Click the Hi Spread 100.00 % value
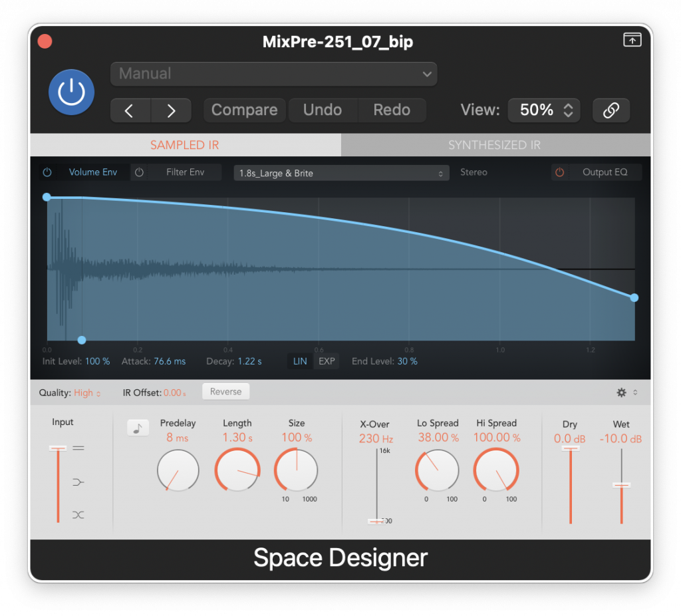 coord(497,438)
